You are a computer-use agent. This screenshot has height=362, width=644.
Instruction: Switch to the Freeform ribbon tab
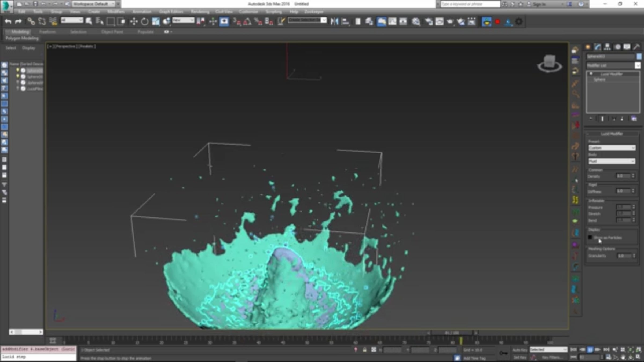coord(47,32)
